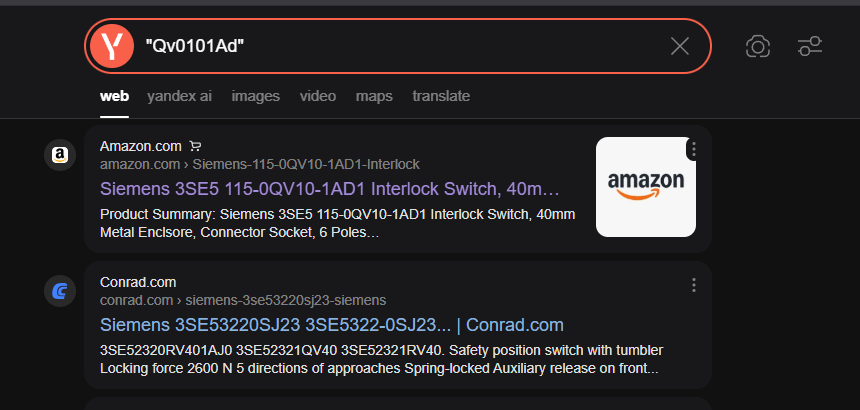Open Siemens 3SE5 115-0QV10-1AD1 Interlock Switch link

[330, 189]
